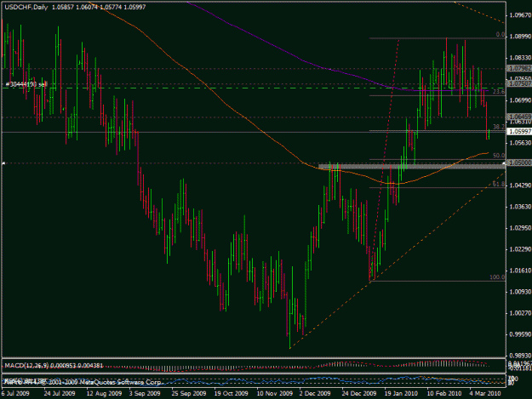Select the 100.0 Fibonacci level label
The image size is (532, 399).
497,277
